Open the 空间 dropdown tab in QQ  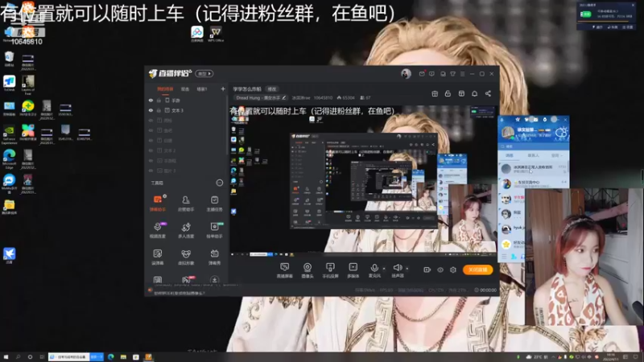coord(556,155)
